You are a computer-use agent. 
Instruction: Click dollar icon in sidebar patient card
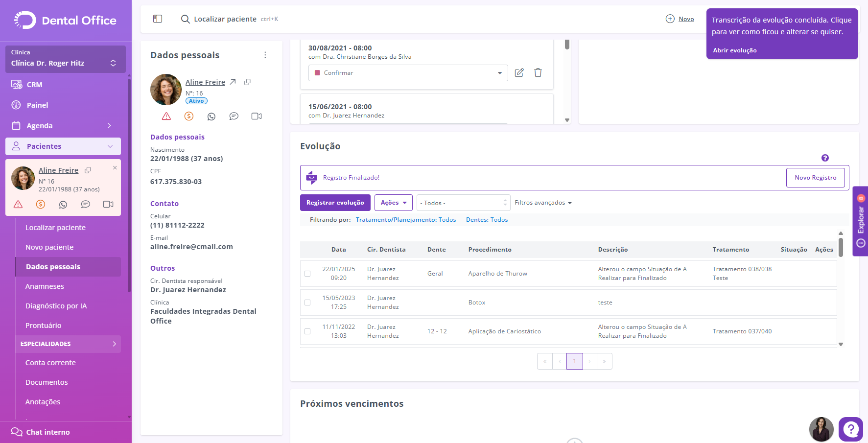click(41, 204)
